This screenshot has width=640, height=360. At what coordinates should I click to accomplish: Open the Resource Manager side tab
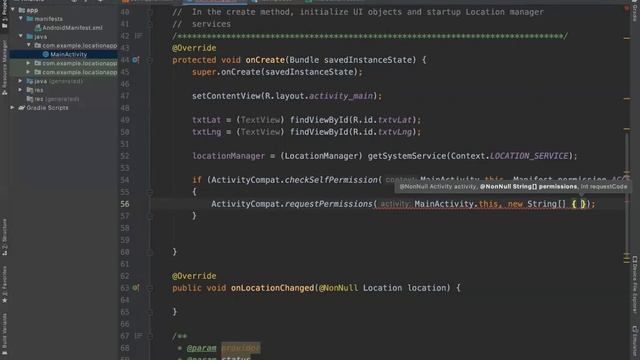coord(4,67)
